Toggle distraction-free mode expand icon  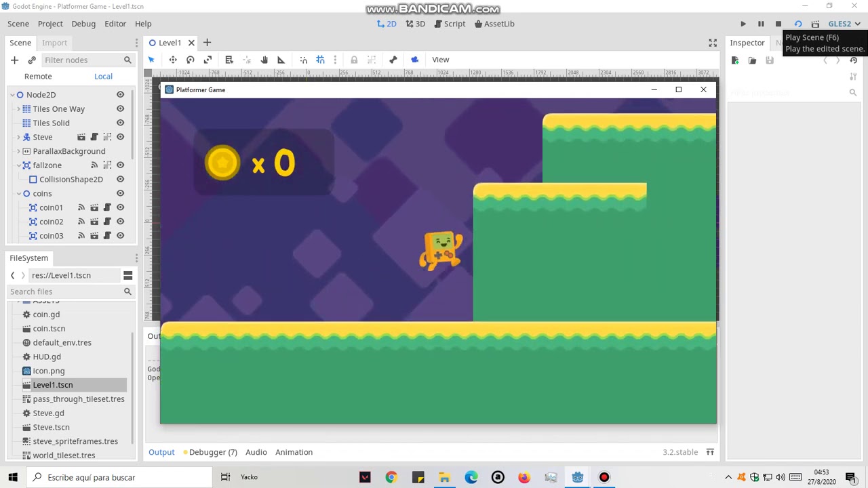[713, 43]
